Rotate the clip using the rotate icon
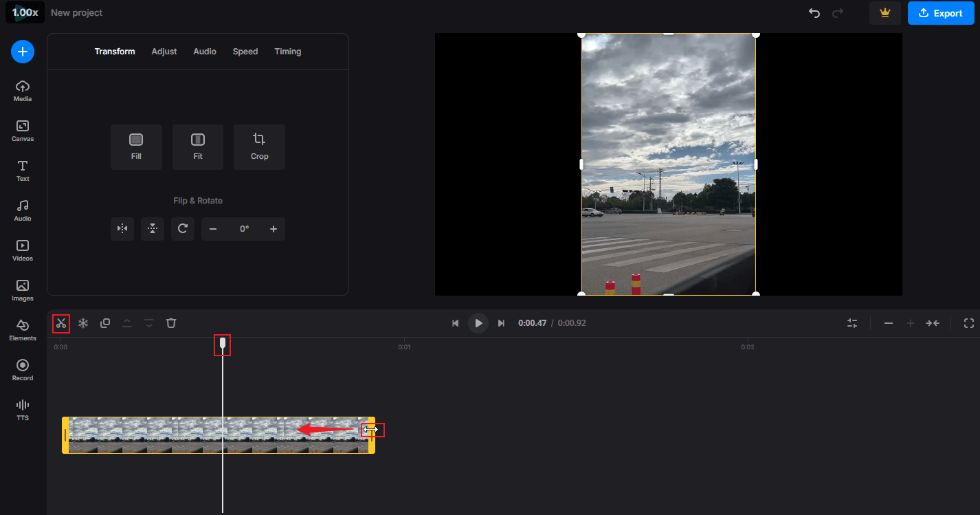 pos(182,228)
